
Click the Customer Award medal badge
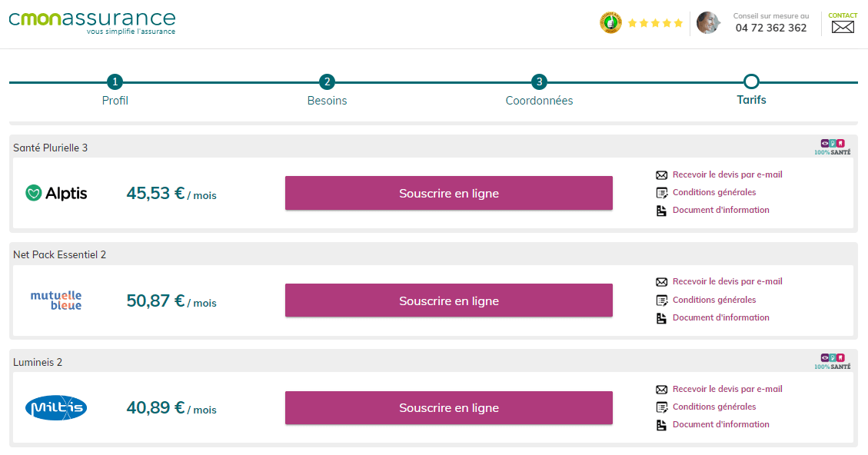click(610, 22)
